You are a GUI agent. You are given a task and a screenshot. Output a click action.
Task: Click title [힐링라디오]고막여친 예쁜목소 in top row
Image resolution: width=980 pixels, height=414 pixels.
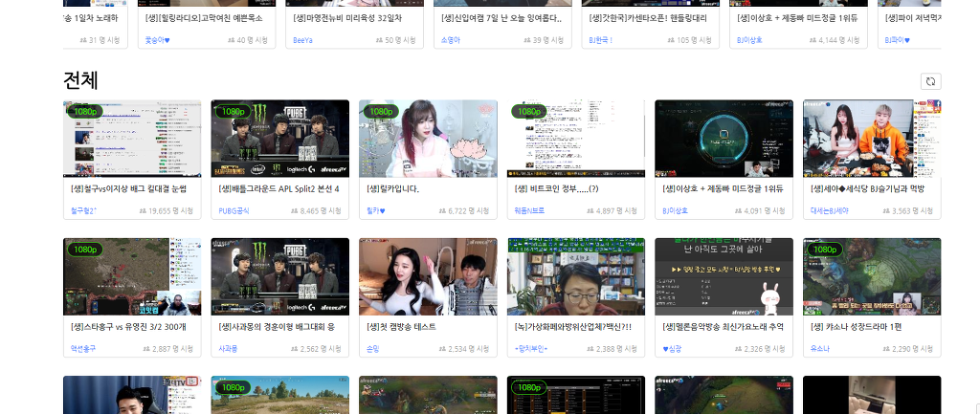[204, 18]
